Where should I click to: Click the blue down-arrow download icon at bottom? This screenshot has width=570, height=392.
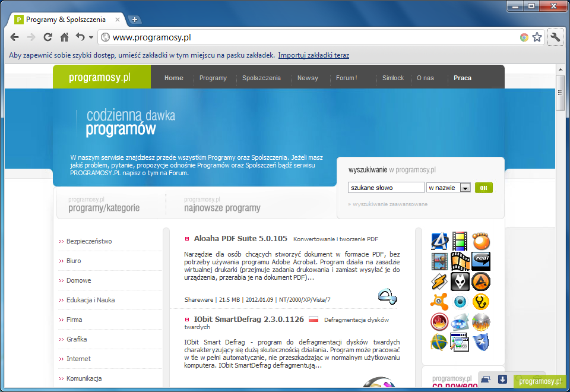(502, 380)
